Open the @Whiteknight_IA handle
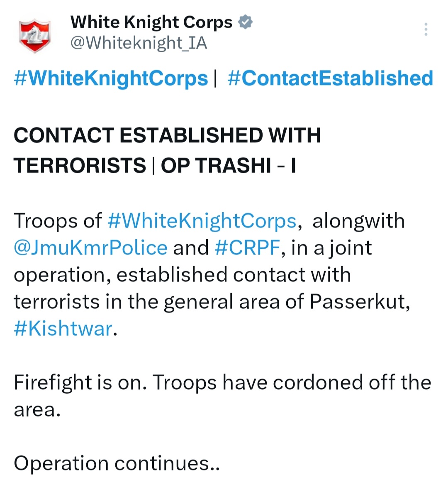The width and height of the screenshot is (448, 499). point(139,43)
